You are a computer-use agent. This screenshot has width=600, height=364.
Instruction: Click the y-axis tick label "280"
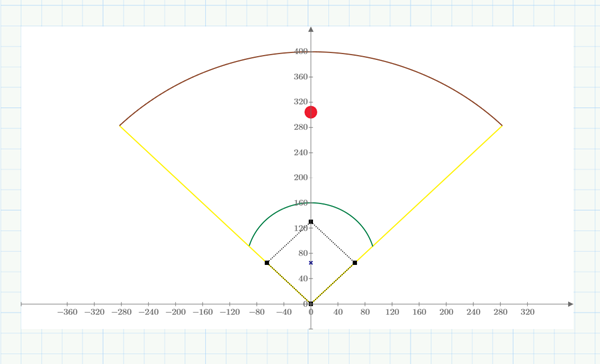[301, 127]
